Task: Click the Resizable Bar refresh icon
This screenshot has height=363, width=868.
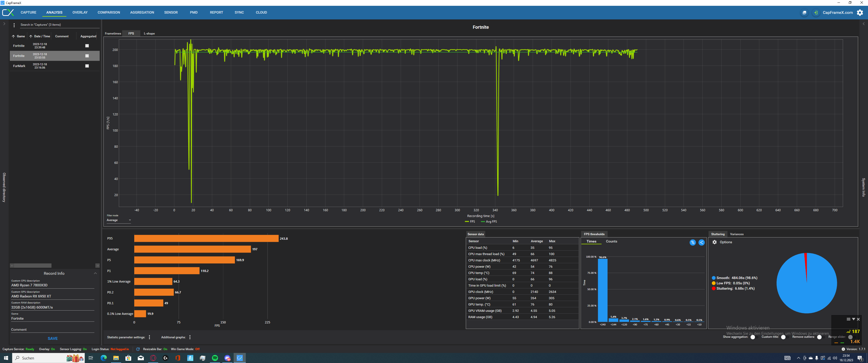Action: tap(138, 349)
